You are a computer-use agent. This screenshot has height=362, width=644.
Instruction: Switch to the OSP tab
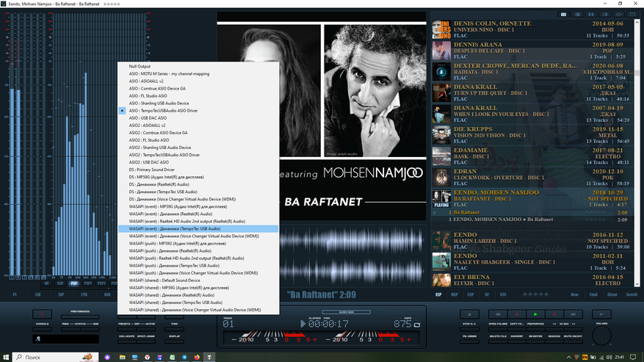pyautogui.click(x=60, y=283)
